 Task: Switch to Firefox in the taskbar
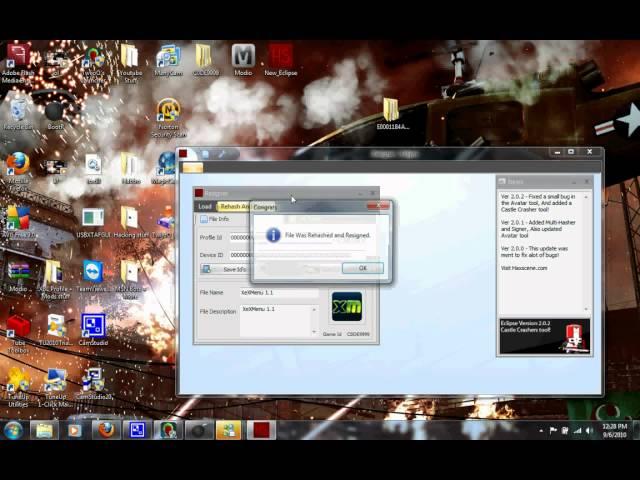coord(106,430)
